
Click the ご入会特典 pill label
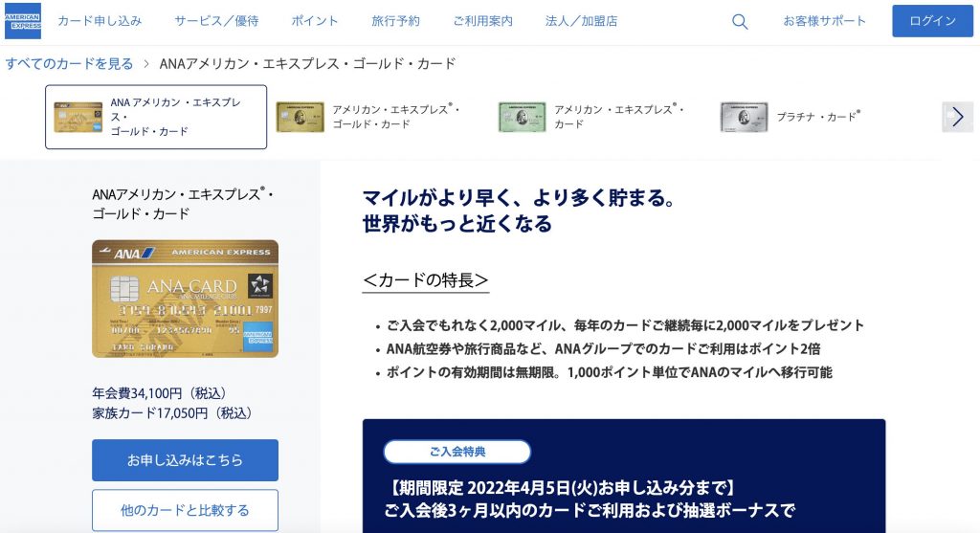tap(457, 452)
